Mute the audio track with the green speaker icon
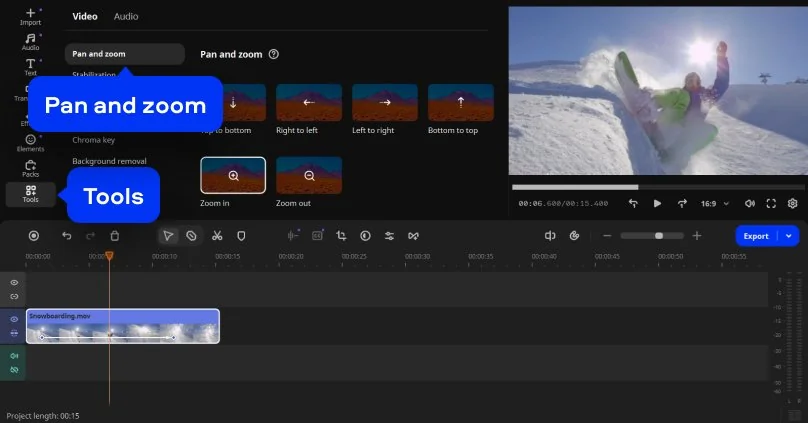 tap(14, 355)
